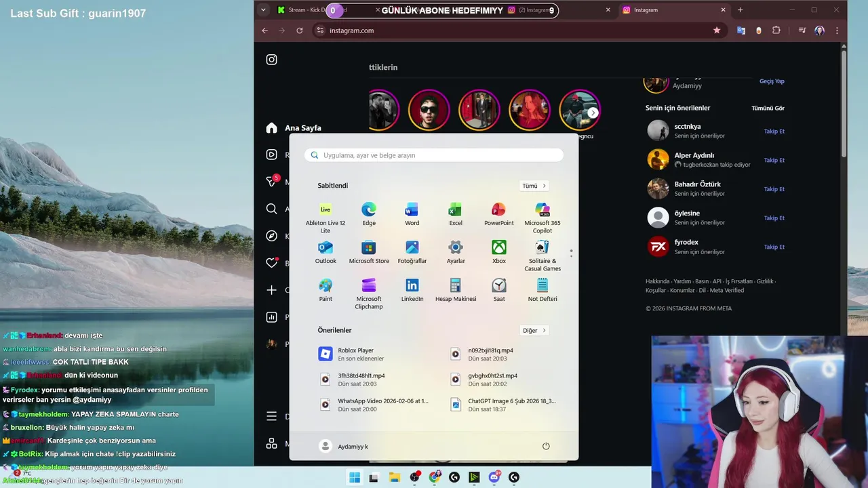
Task: Open Chrome tab search dropdown
Action: tap(263, 10)
